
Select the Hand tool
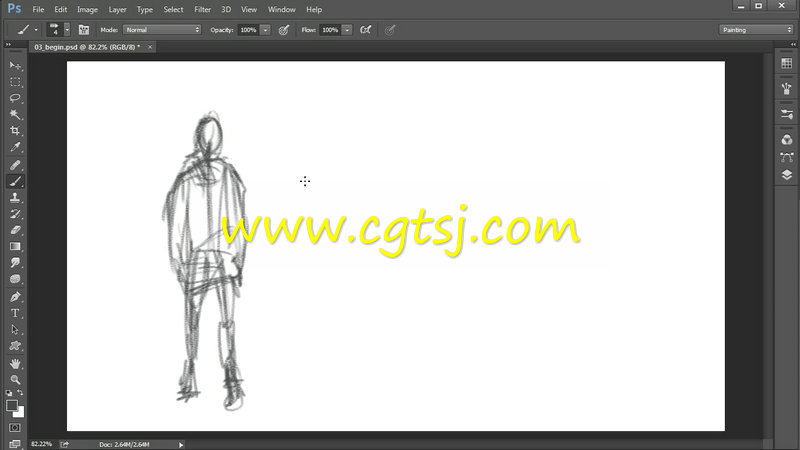coord(15,364)
